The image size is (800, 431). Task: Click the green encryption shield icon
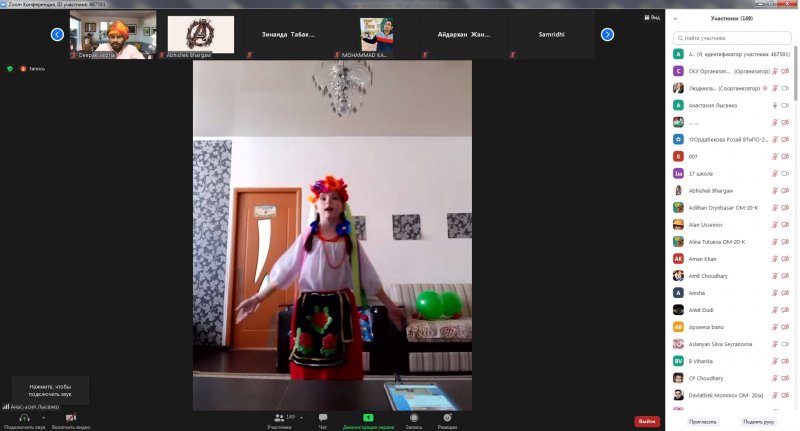pyautogui.click(x=10, y=68)
